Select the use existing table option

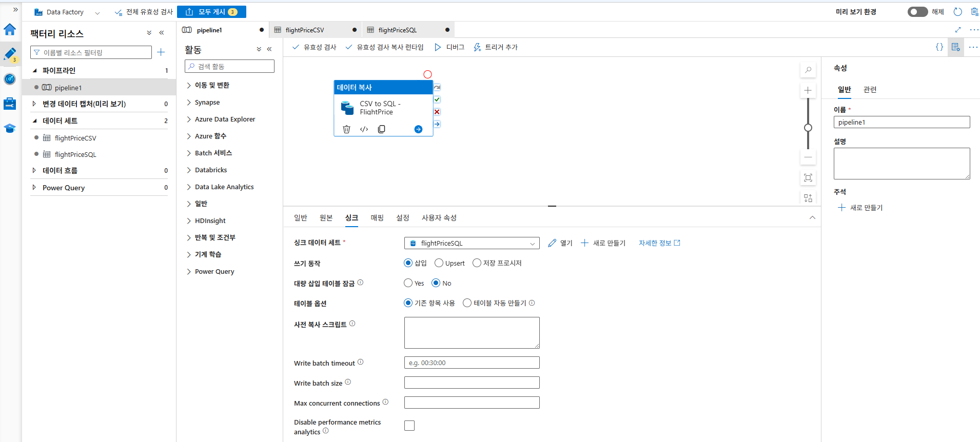(408, 303)
